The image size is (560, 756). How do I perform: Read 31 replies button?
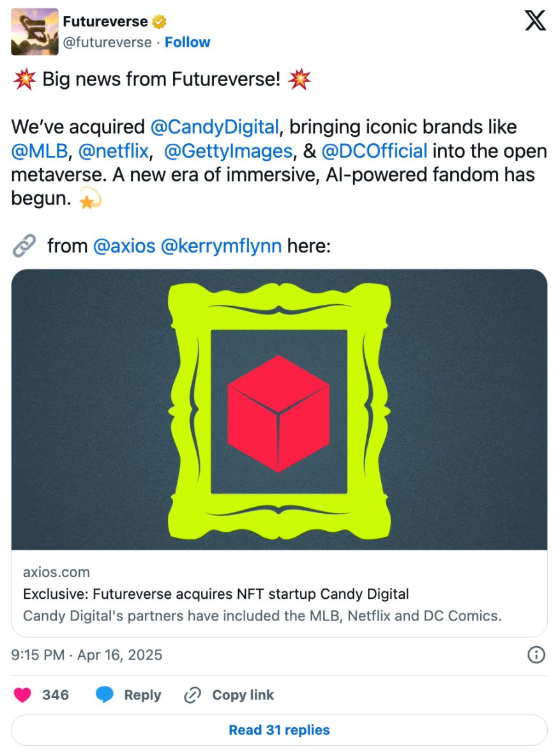[279, 730]
